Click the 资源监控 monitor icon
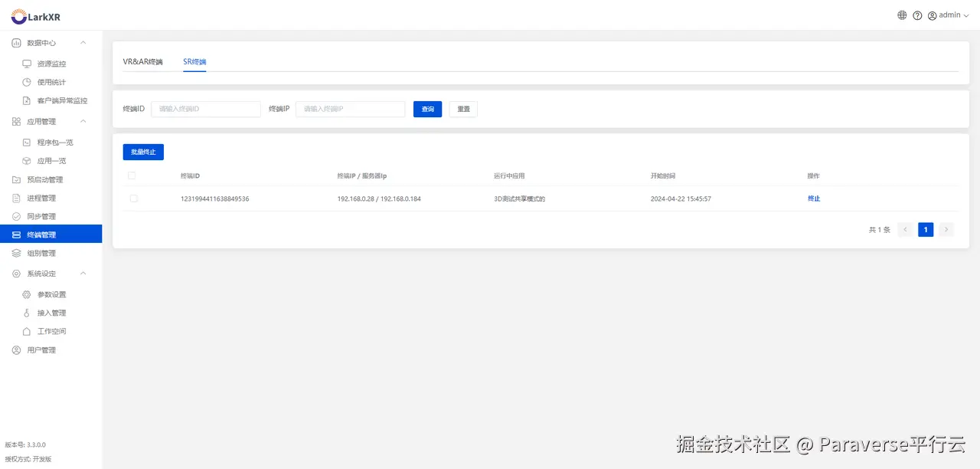This screenshot has height=469, width=980. point(27,64)
